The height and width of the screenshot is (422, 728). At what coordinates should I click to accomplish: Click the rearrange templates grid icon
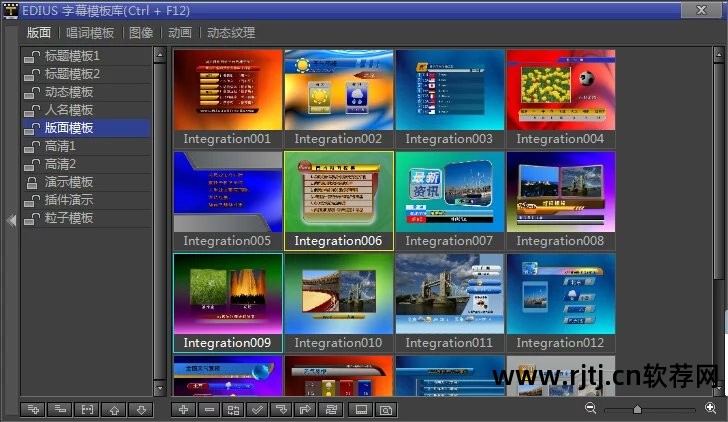(234, 409)
